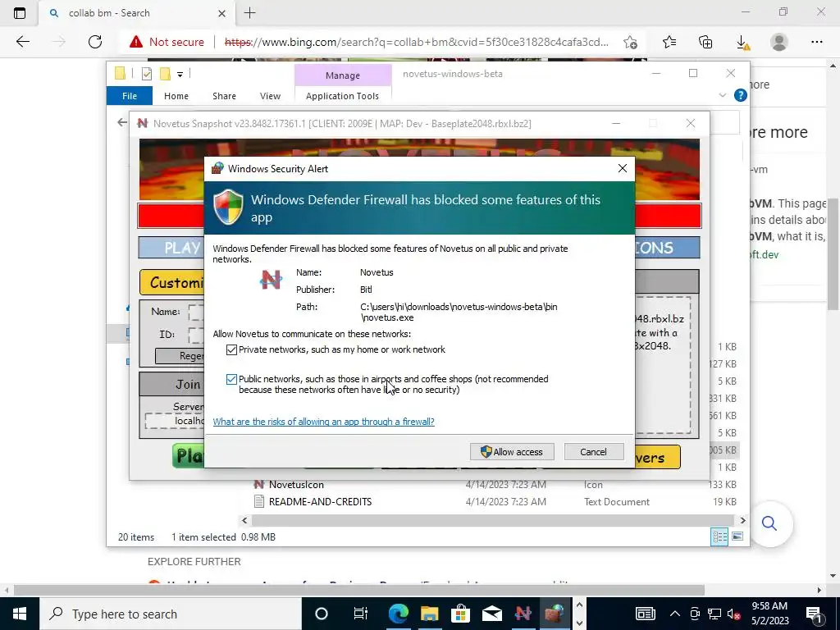Refresh the Bing search page
Viewport: 840px width, 630px height.
(x=95, y=42)
